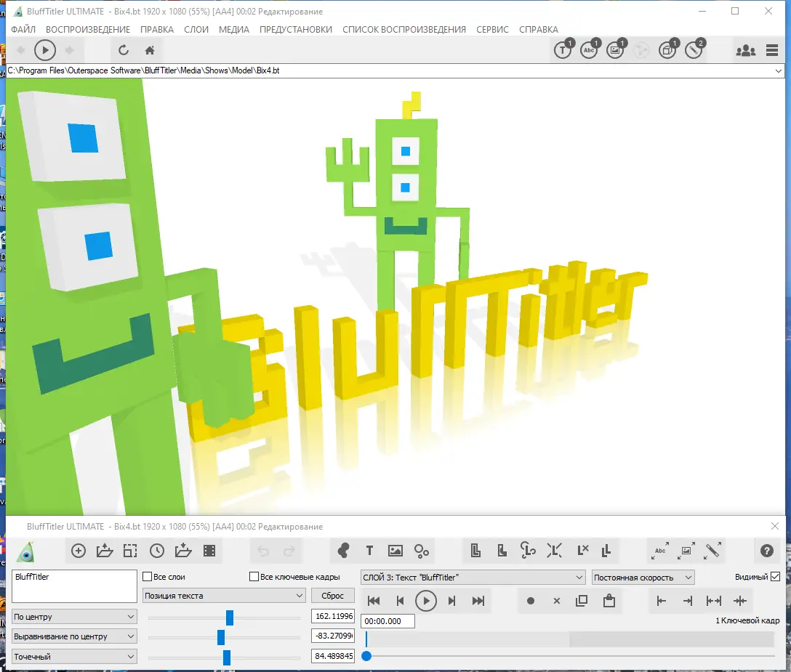
Task: Open the 'СЛОЙ 3: Текст BluffTitler' layer dropdown
Action: 473,578
